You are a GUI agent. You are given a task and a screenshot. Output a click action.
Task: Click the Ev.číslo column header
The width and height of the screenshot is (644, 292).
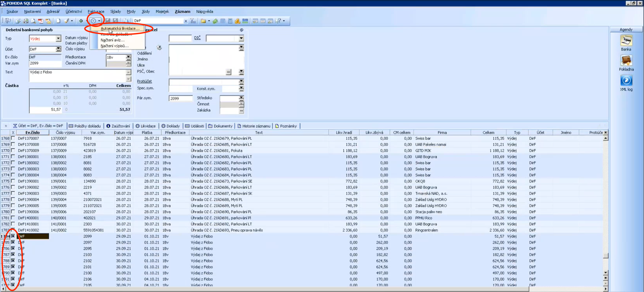(x=33, y=132)
